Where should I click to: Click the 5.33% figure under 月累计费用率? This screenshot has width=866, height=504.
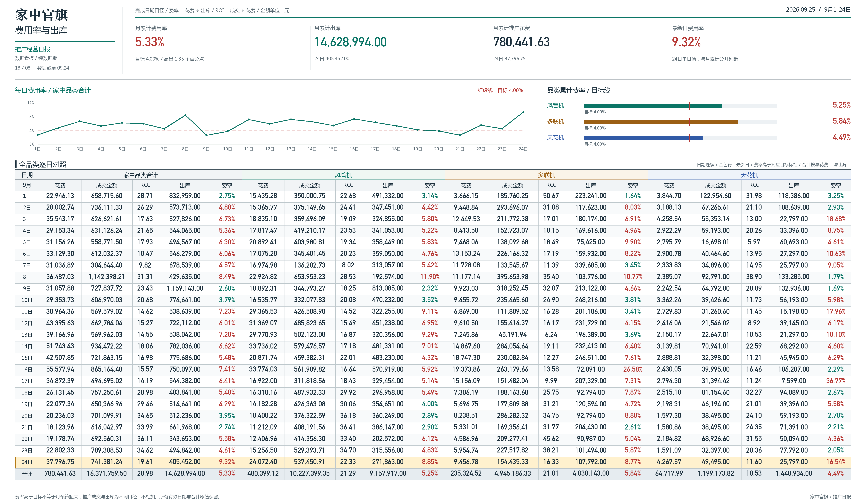[x=149, y=42]
